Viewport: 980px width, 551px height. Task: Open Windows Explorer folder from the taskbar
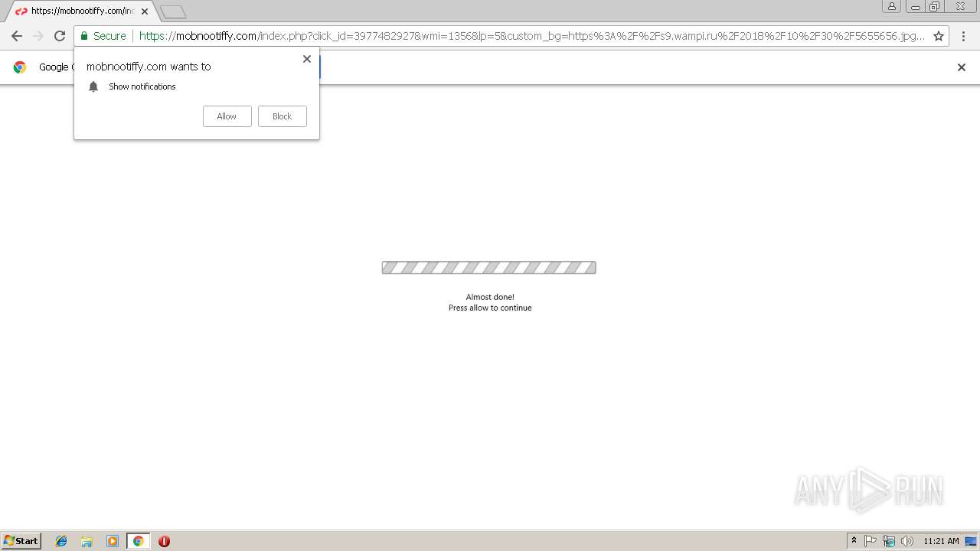point(87,541)
